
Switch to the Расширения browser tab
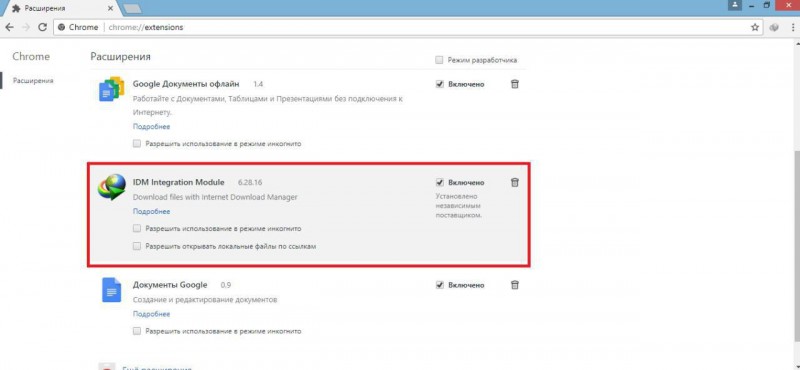click(60, 8)
